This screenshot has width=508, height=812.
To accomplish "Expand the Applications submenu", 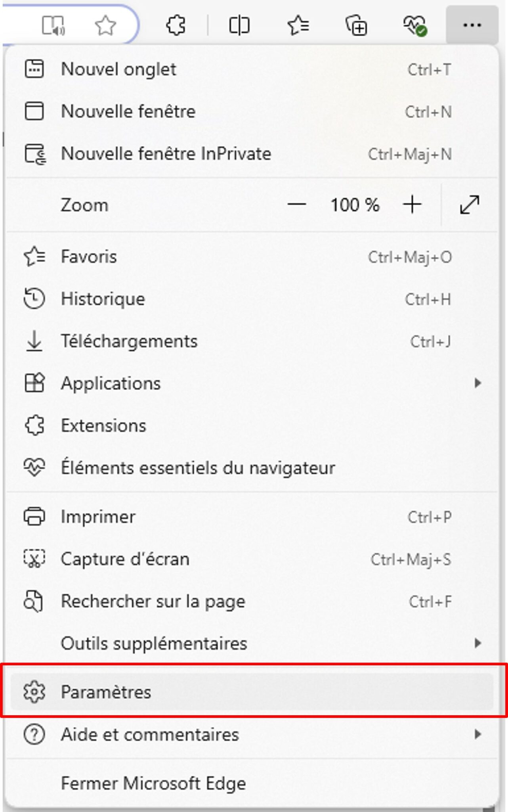I will coord(478,383).
